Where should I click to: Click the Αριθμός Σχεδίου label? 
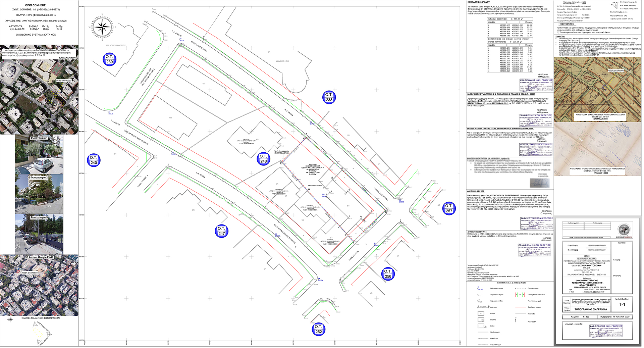pos(622,299)
